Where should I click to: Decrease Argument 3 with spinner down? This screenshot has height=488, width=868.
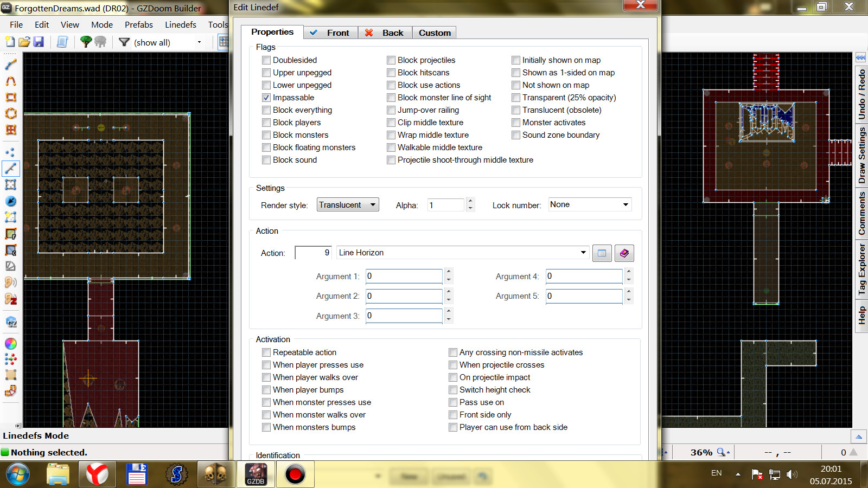click(x=448, y=319)
